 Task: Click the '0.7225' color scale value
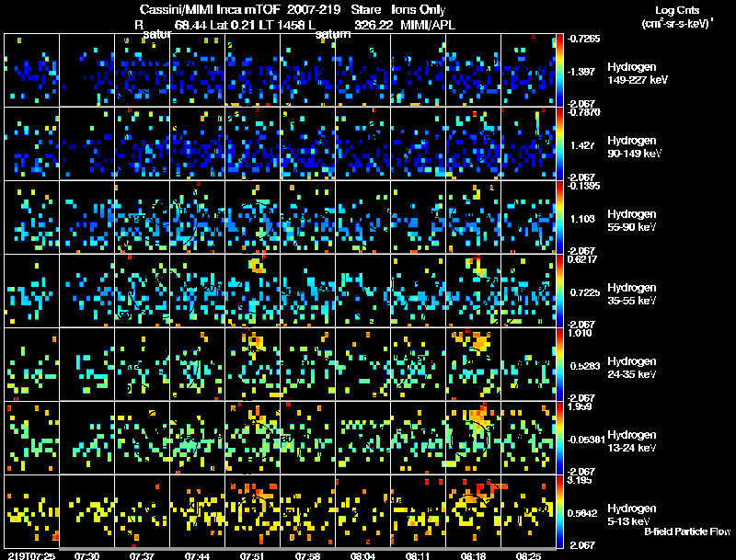(585, 292)
